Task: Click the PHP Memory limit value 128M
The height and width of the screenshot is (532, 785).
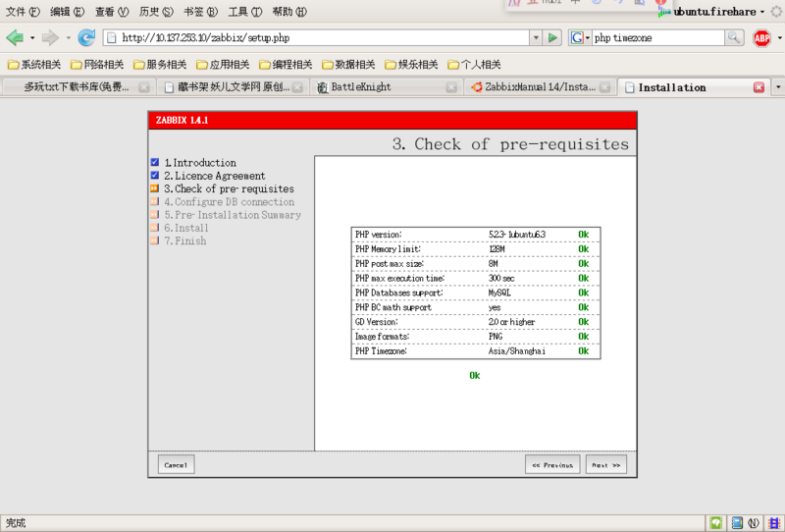Action: 497,249
